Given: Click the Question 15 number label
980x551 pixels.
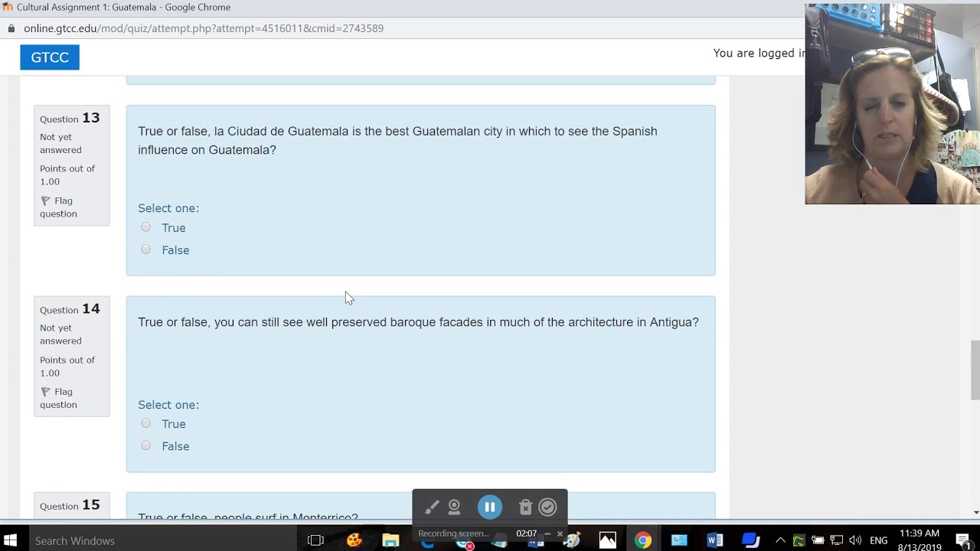Looking at the screenshot, I should click(70, 505).
